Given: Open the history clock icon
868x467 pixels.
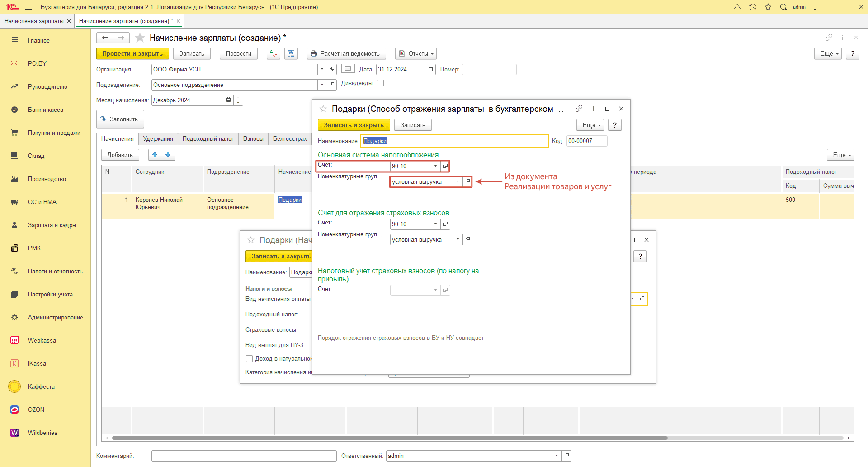Looking at the screenshot, I should click(753, 7).
